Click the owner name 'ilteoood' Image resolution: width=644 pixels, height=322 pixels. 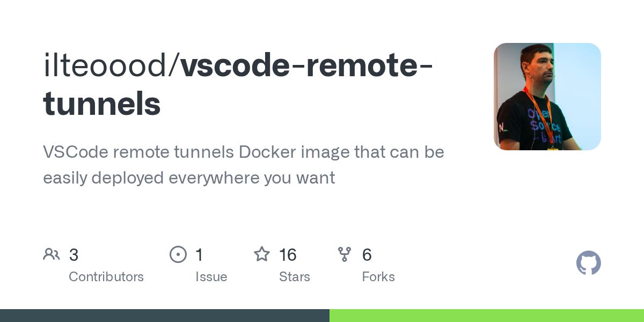point(106,65)
